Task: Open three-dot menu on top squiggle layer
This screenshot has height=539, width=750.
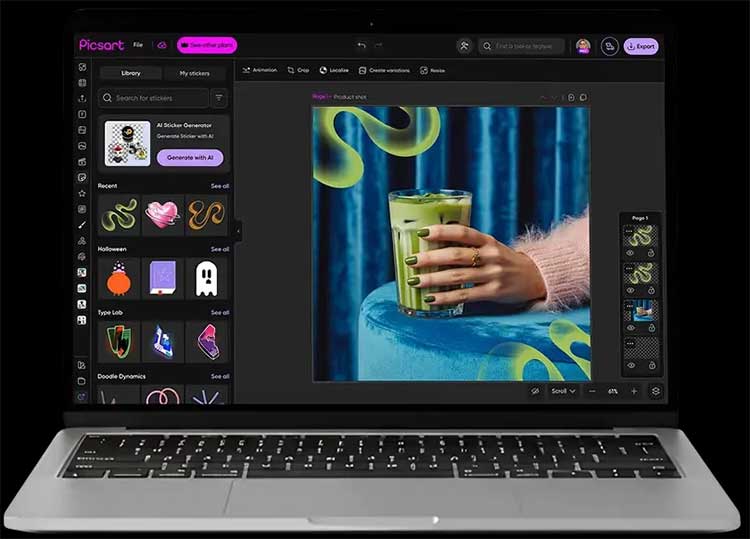Action: (x=629, y=231)
